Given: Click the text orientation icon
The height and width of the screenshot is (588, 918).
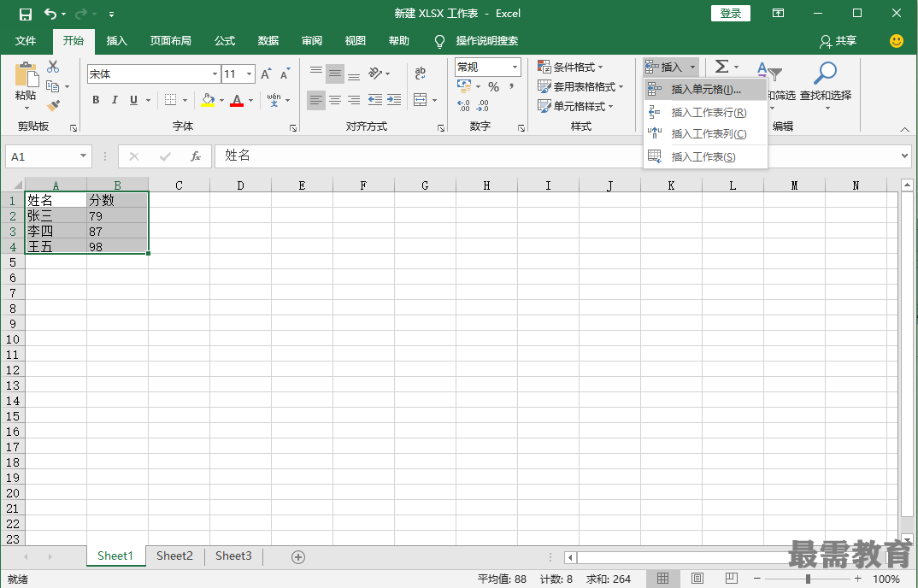Looking at the screenshot, I should click(375, 73).
